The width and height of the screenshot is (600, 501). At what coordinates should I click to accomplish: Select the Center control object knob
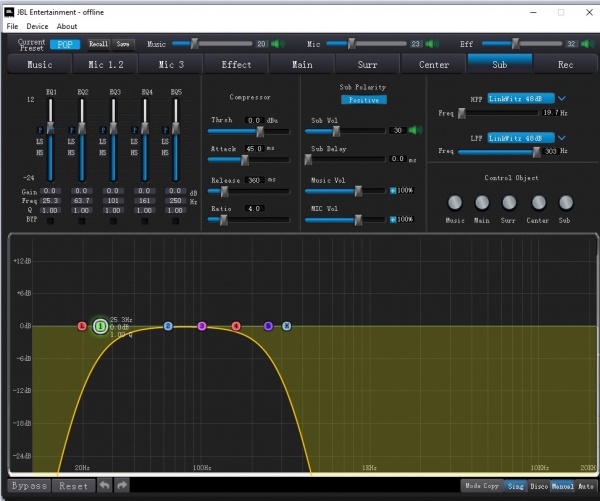(538, 203)
